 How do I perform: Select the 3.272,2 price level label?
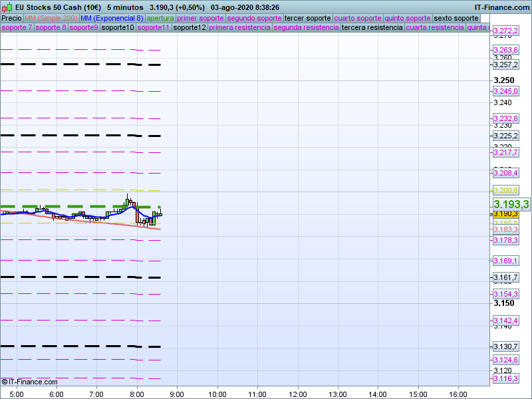pos(505,31)
